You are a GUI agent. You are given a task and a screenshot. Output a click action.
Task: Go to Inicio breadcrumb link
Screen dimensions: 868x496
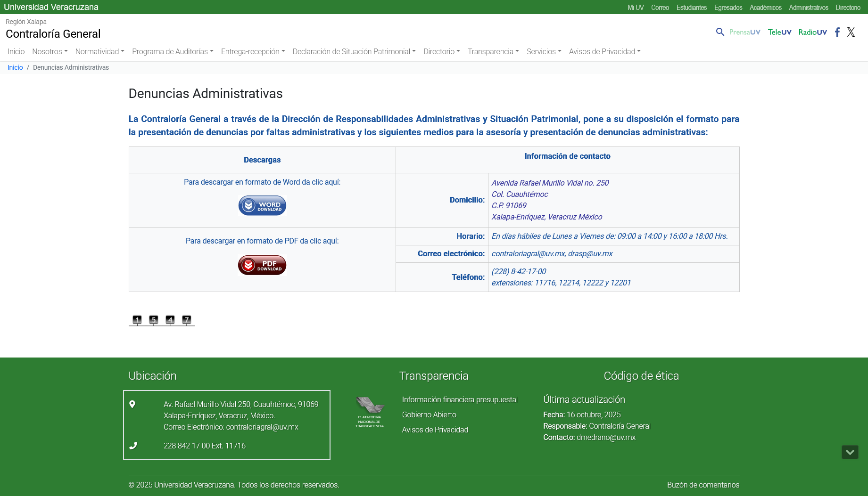click(15, 68)
